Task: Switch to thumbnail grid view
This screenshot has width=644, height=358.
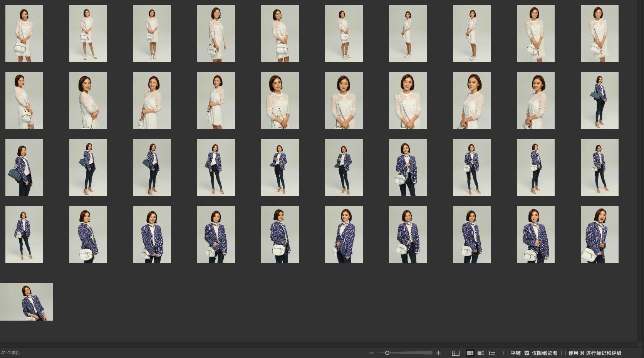Action: pos(470,353)
